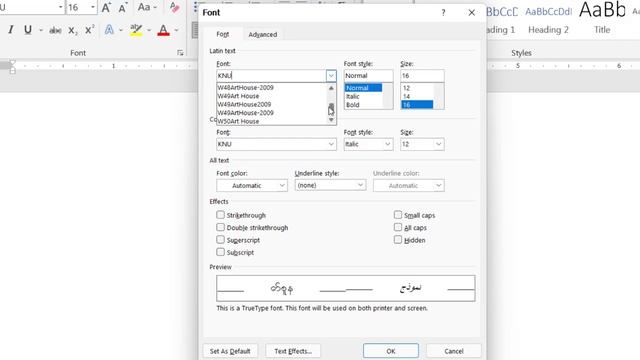640x360 pixels.
Task: Open the Underline style dropdown
Action: tap(330, 185)
